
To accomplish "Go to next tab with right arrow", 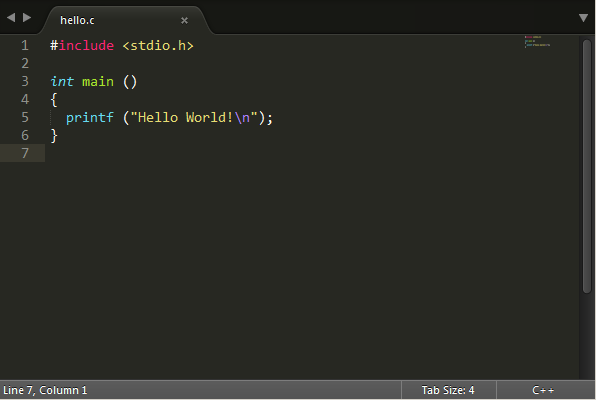I will 27,17.
